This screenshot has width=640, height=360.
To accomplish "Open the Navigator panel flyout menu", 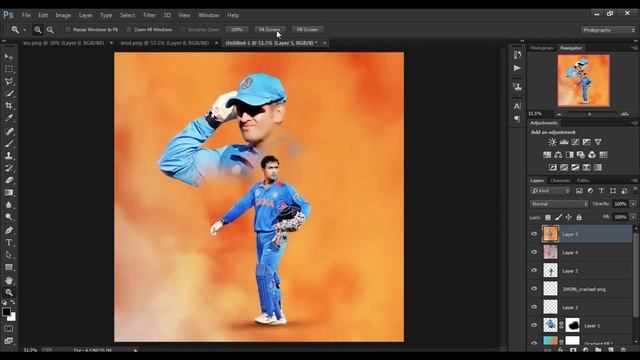I will click(x=634, y=48).
